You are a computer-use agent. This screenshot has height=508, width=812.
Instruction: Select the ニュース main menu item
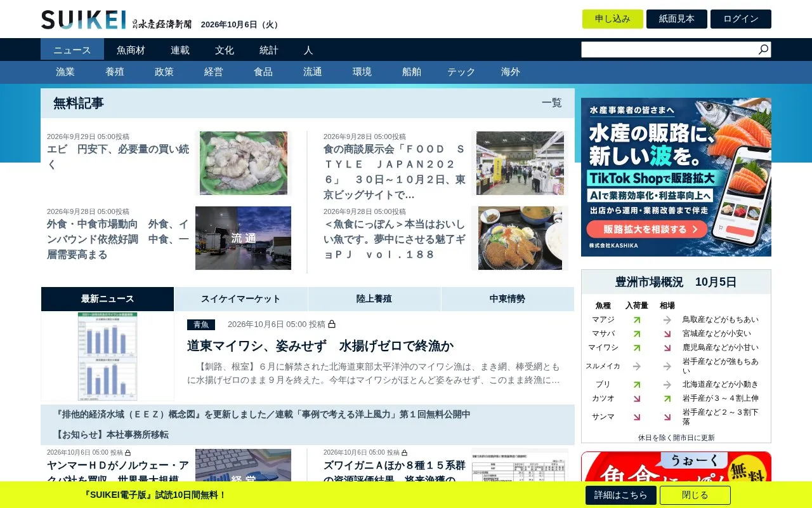72,50
